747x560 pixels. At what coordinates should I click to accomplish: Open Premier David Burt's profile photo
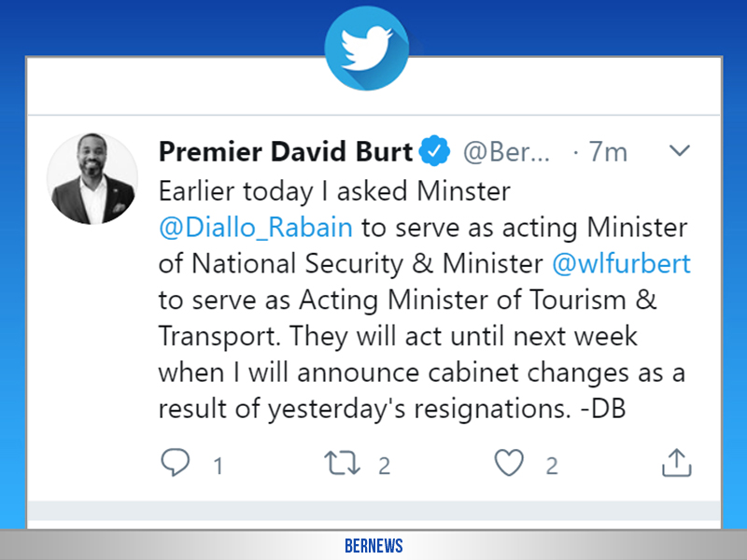92,177
